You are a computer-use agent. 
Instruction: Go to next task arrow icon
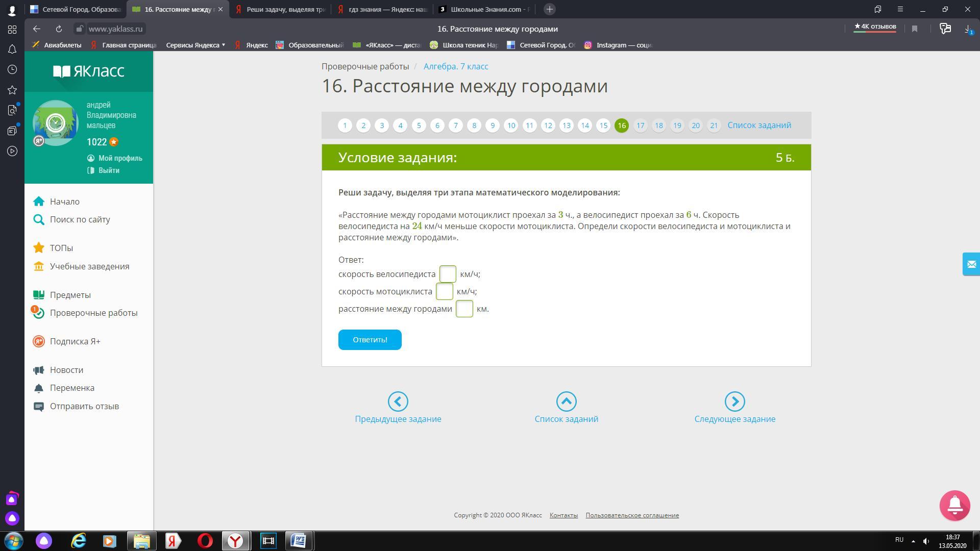[x=734, y=402]
